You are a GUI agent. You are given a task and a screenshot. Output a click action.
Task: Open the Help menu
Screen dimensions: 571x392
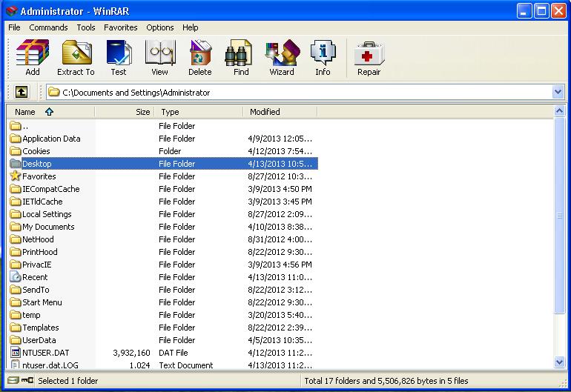tap(190, 27)
